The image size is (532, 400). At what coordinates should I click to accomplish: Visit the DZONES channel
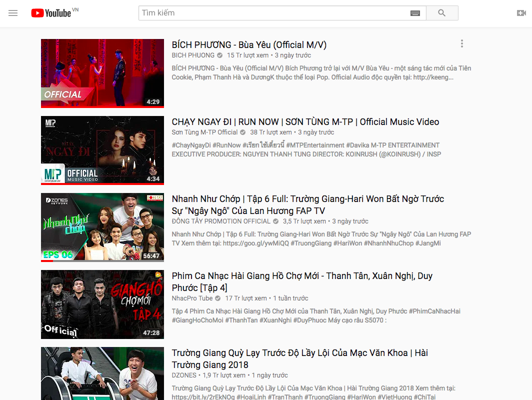(184, 375)
